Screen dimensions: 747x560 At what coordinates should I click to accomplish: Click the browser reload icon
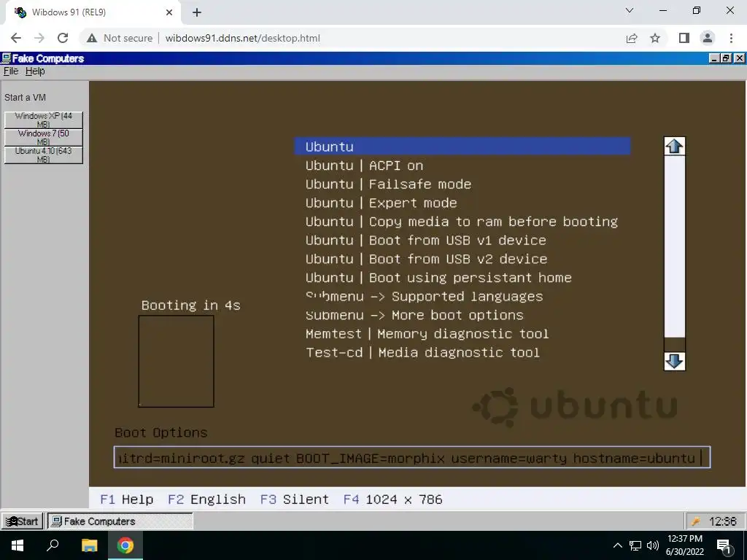tap(63, 38)
